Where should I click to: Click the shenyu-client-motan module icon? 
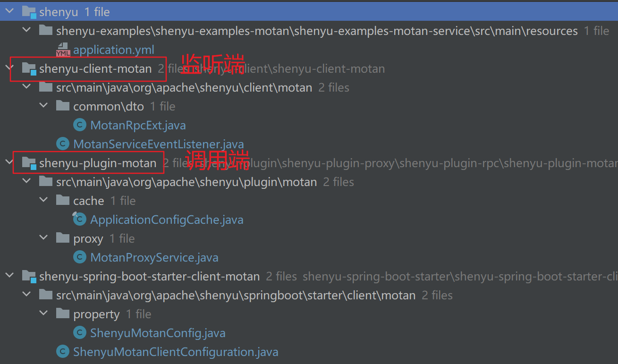(29, 69)
